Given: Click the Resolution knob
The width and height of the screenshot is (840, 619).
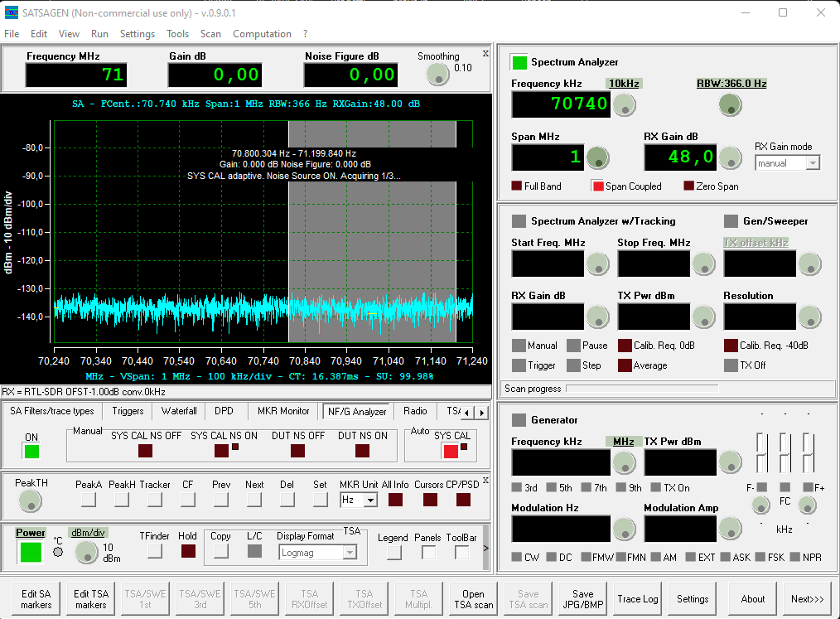Looking at the screenshot, I should pyautogui.click(x=809, y=317).
